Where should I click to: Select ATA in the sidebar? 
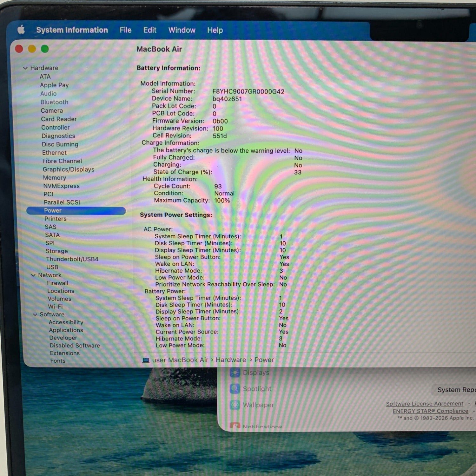tap(45, 76)
